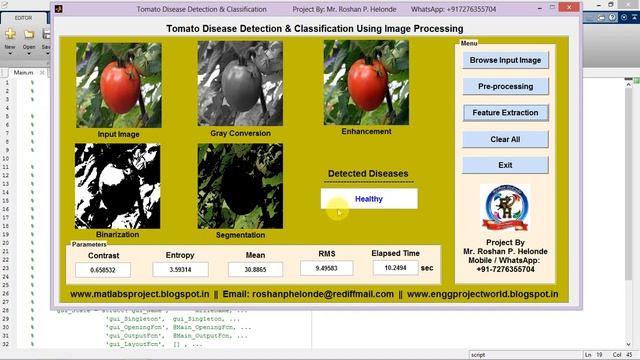
Task: Restore down the MATLAB main window
Action: click(611, 4)
